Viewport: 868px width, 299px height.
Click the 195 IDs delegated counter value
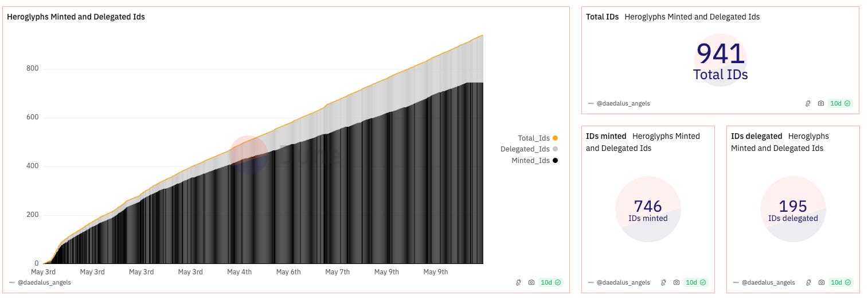[x=793, y=206]
